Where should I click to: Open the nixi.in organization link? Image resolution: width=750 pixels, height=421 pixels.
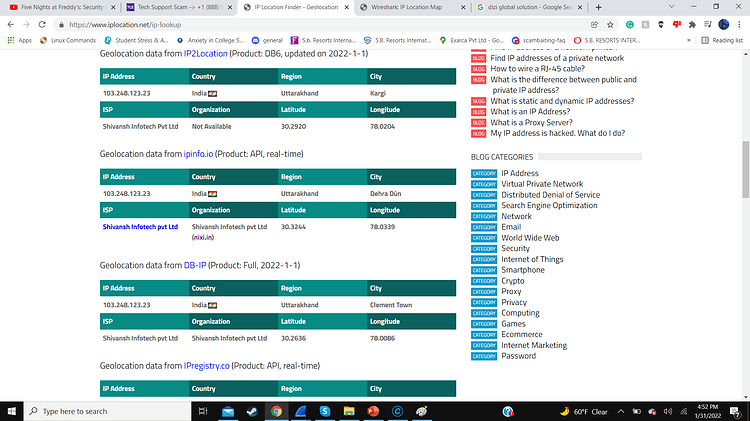[203, 237]
